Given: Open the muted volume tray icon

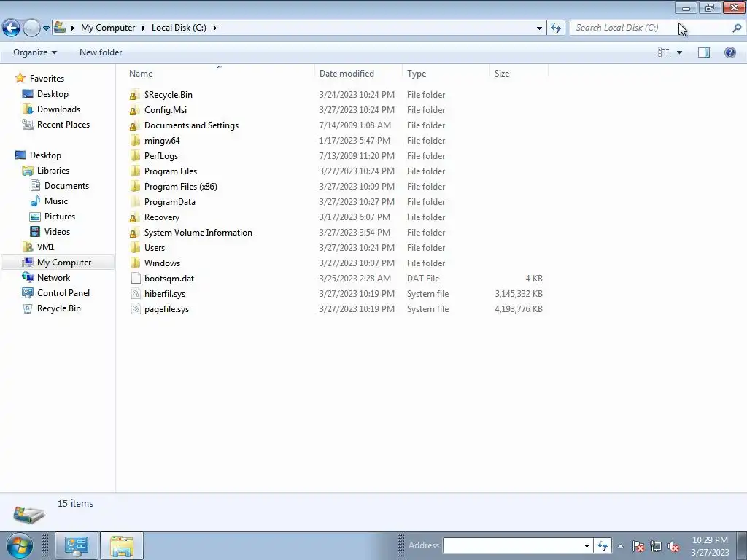Looking at the screenshot, I should (673, 546).
